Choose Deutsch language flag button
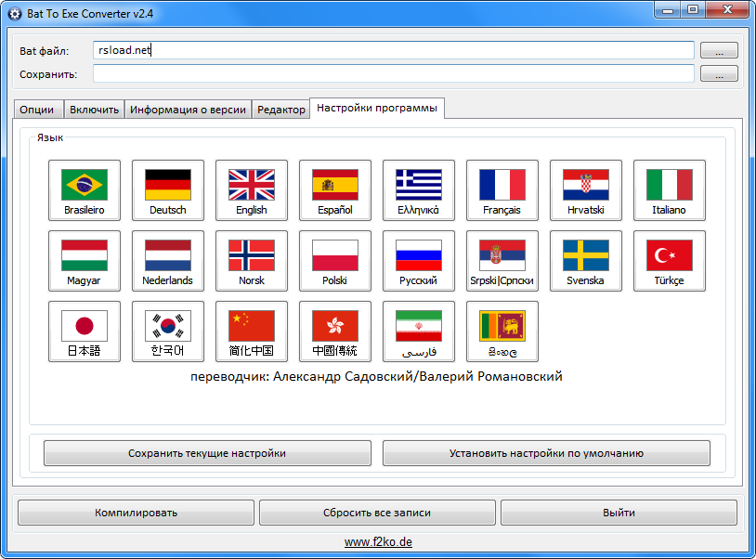 click(x=168, y=190)
